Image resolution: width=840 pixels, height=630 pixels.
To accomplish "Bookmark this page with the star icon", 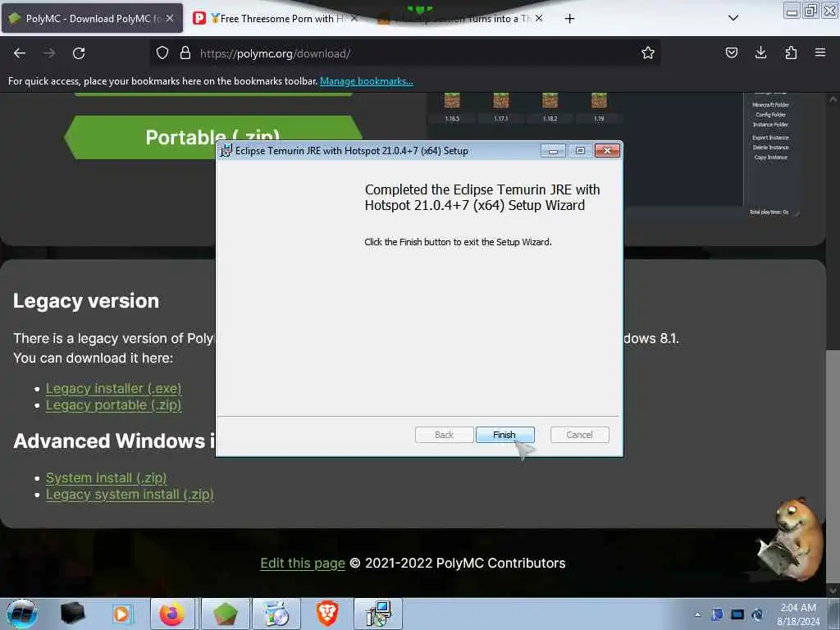I will 648,53.
